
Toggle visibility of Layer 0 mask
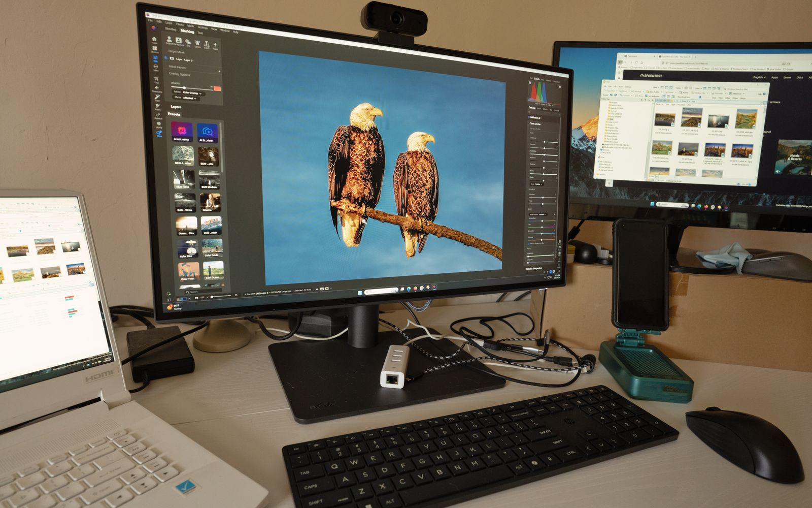[x=166, y=58]
